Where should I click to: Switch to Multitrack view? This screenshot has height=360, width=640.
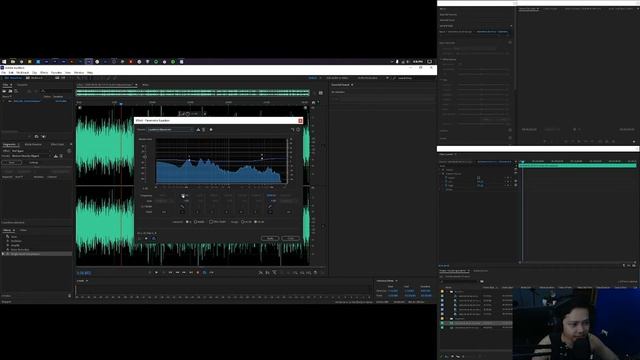(x=35, y=78)
